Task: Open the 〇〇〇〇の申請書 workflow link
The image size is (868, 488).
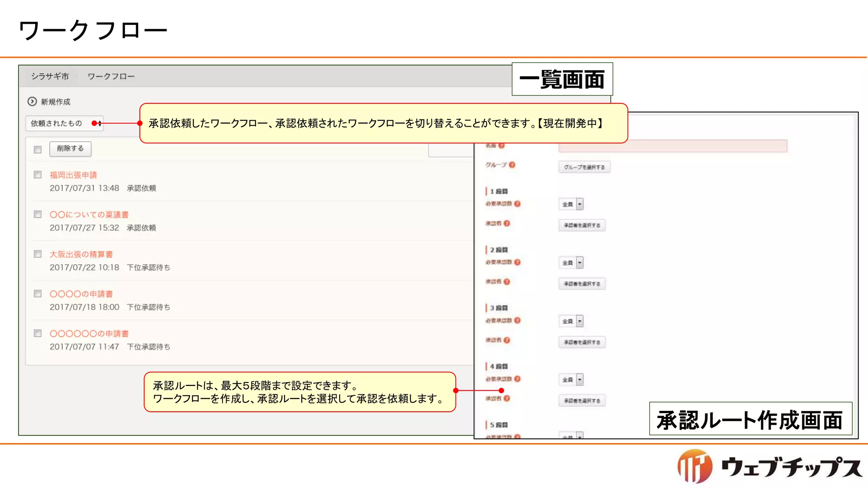Action: [81, 294]
